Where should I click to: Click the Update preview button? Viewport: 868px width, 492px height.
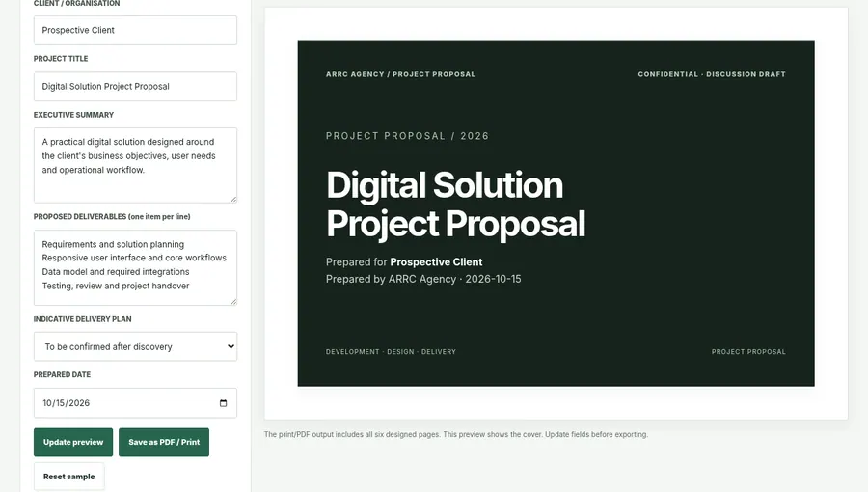point(73,442)
